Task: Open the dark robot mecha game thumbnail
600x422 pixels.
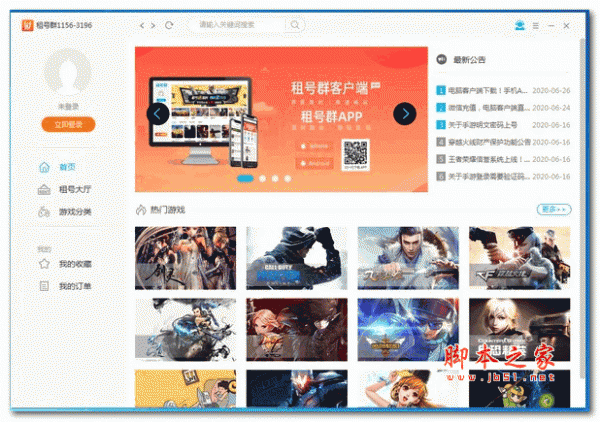Action: (x=297, y=388)
